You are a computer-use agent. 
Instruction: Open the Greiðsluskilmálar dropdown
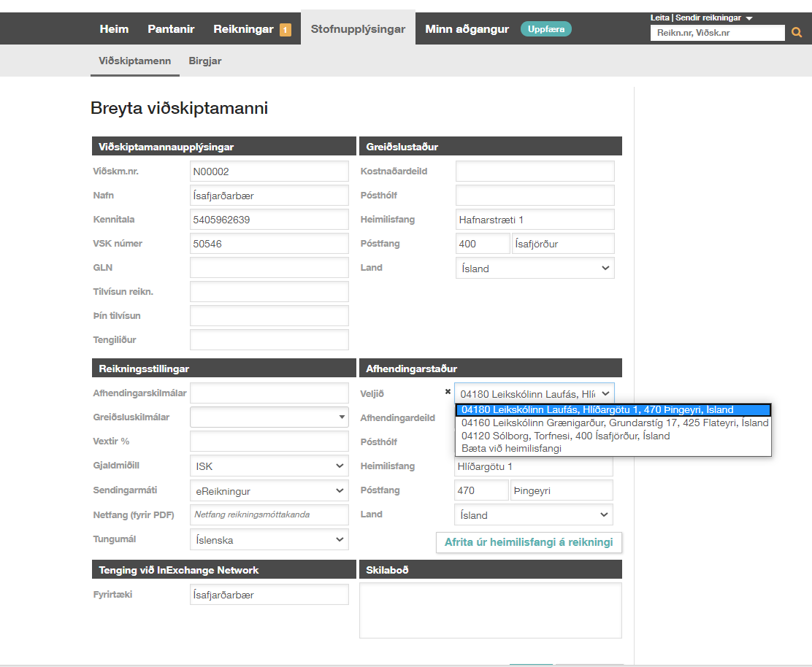coord(269,417)
